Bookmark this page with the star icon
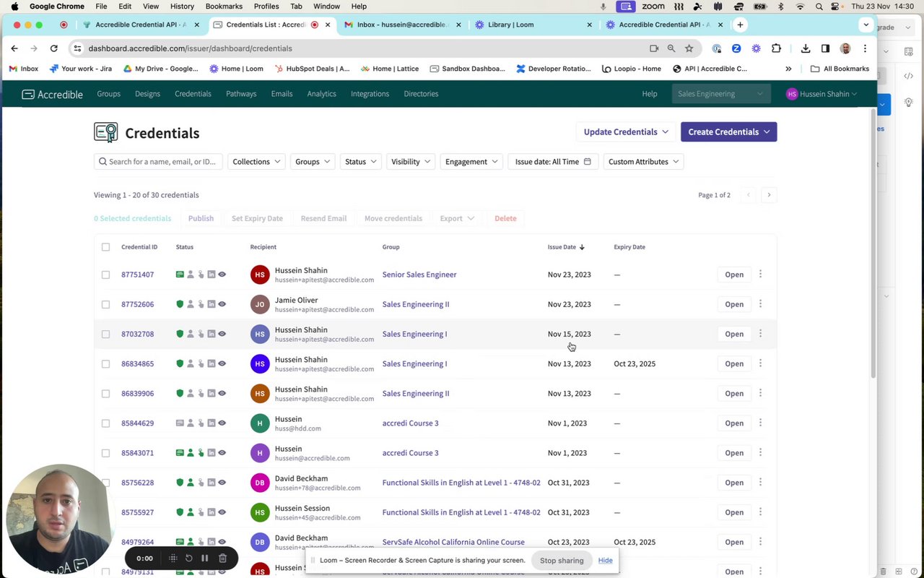The width and height of the screenshot is (924, 578). (689, 48)
